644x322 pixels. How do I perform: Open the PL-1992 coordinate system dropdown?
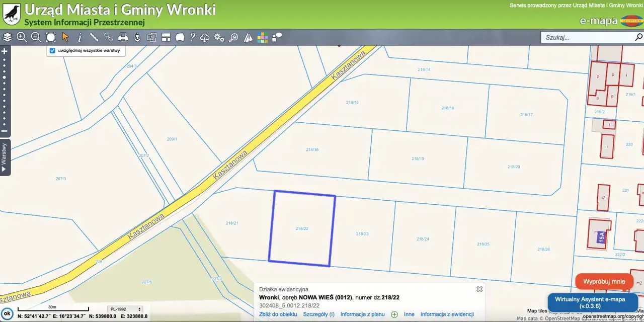tap(125, 309)
